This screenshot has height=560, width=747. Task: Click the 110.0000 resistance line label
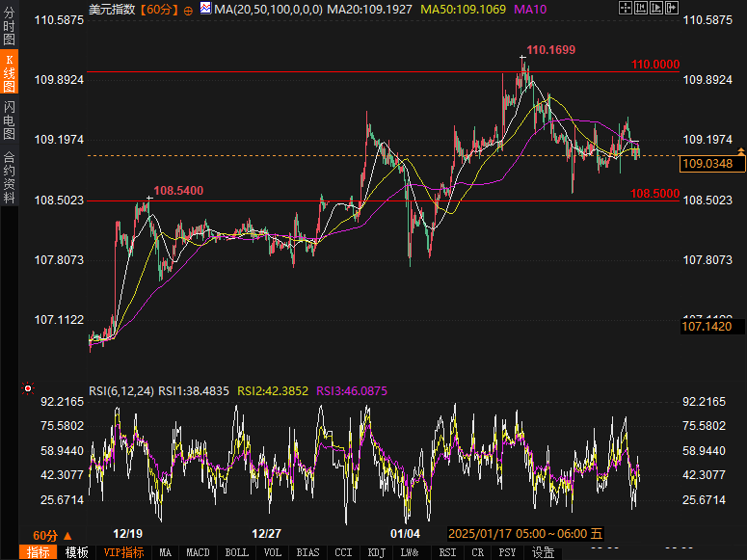(x=655, y=65)
